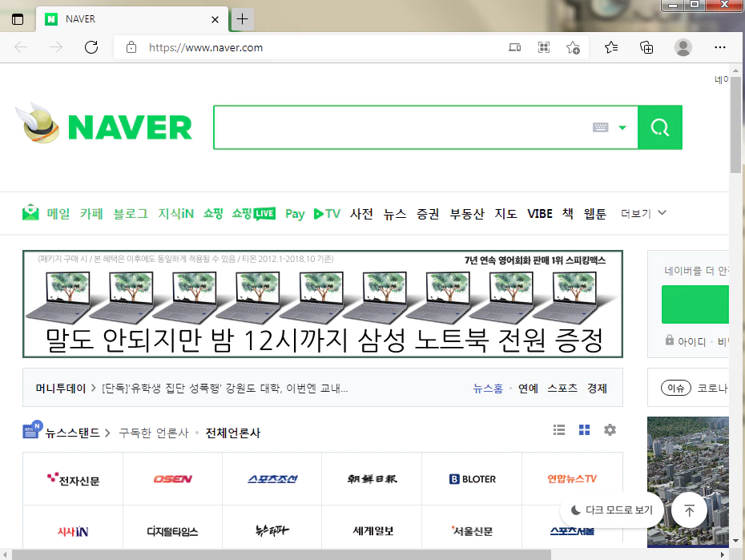The height and width of the screenshot is (560, 745).
Task: Open OSEN press tile
Action: tap(172, 479)
